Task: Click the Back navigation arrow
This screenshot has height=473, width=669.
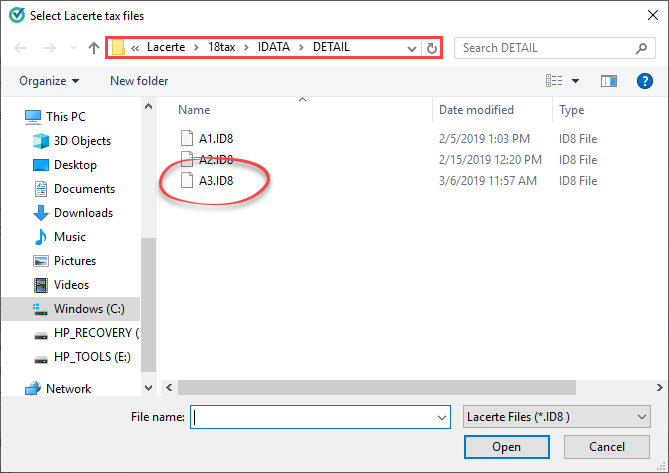Action: click(x=20, y=48)
